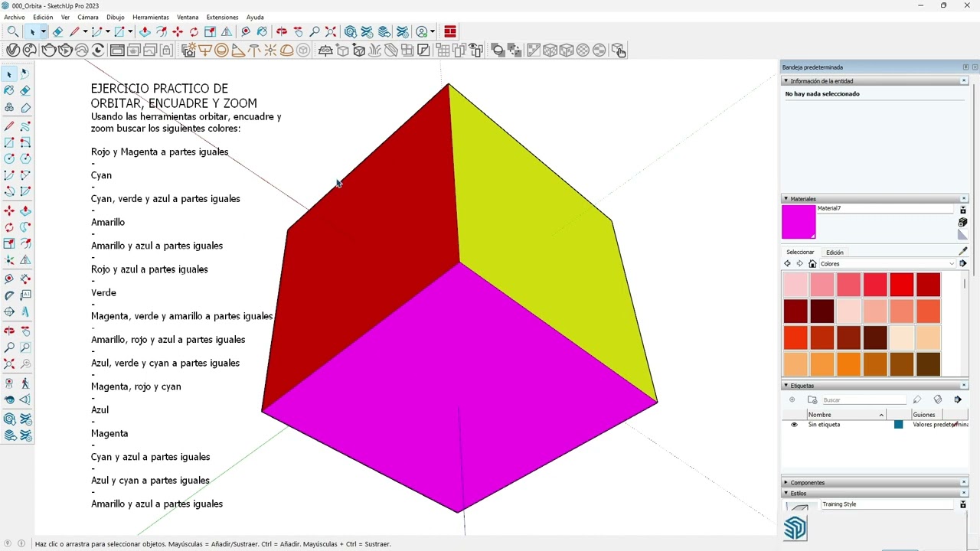Screen dimensions: 980x551
Task: Collapse the Información de la entidad panel
Action: tap(786, 81)
